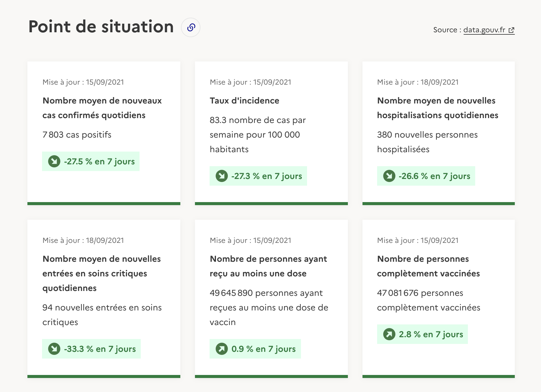This screenshot has height=392, width=541.
Task: Click the up arrow icon beside 2.8 %
Action: click(x=389, y=334)
